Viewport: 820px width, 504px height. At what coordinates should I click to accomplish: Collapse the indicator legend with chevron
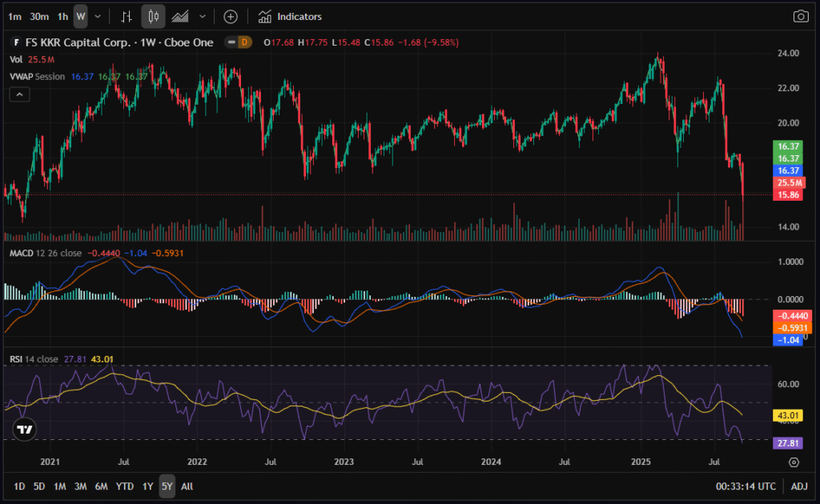[19, 94]
